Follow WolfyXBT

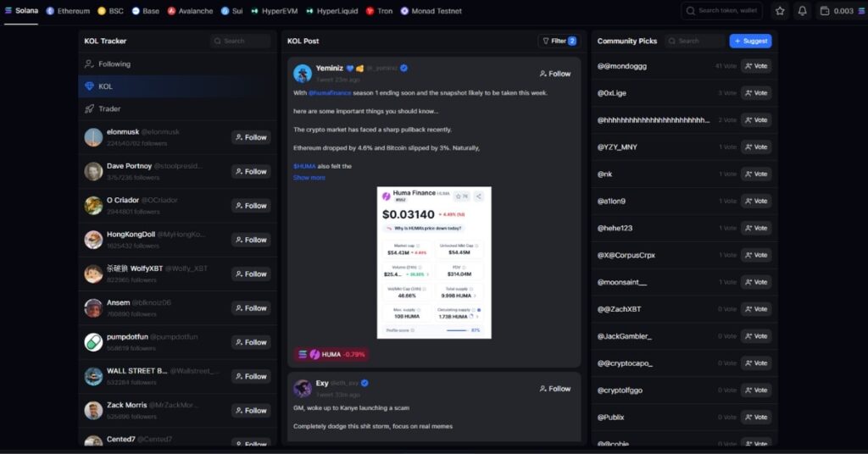(251, 274)
